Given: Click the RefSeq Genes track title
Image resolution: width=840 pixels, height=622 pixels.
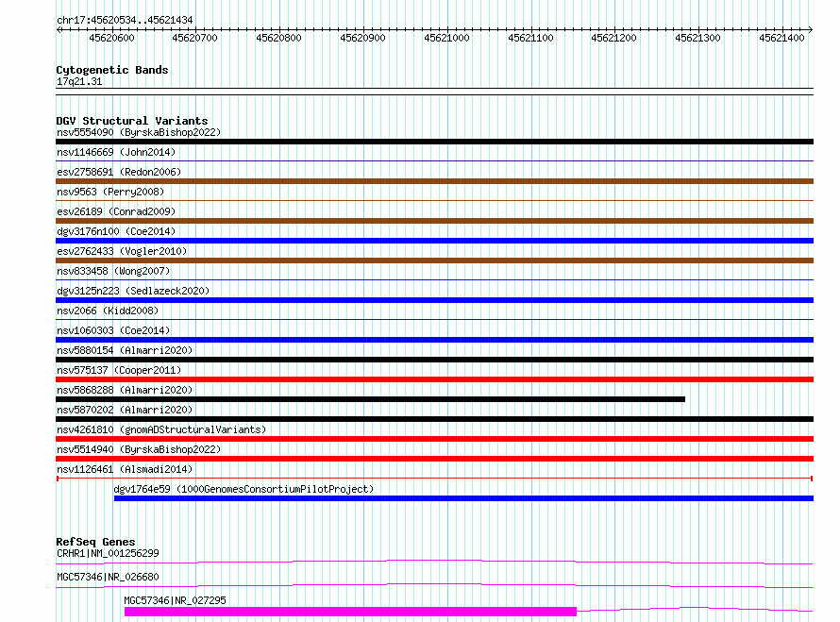Looking at the screenshot, I should [x=95, y=542].
